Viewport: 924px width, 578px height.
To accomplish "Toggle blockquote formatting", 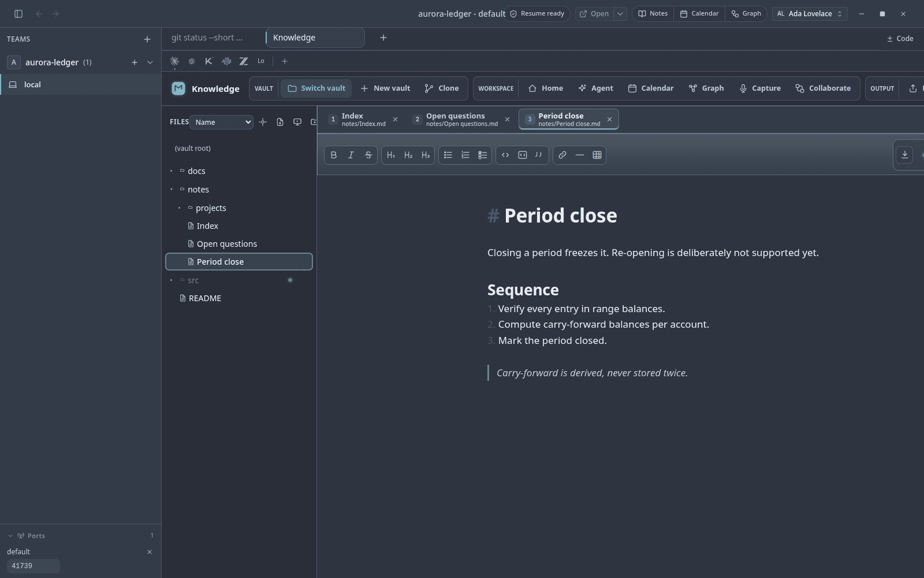I will [539, 155].
